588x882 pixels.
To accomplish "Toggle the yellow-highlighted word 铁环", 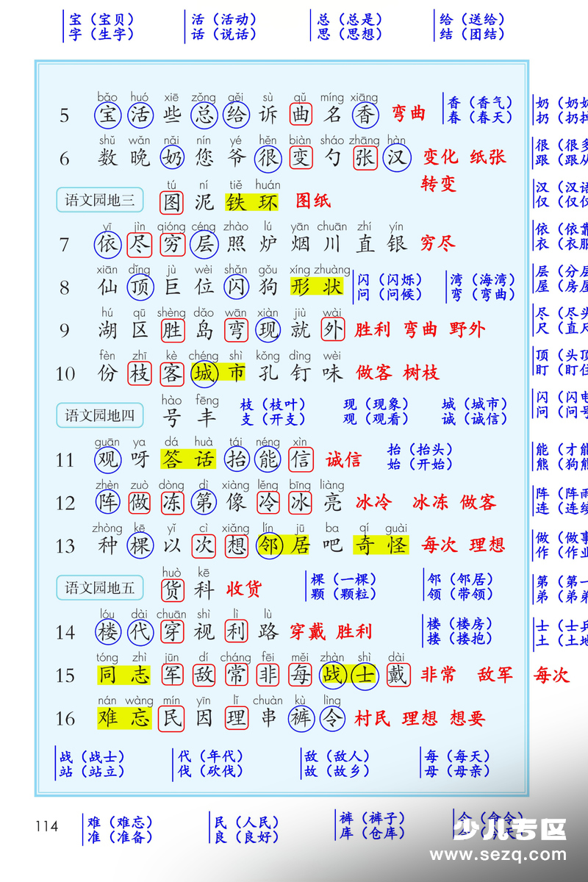I will 250,201.
